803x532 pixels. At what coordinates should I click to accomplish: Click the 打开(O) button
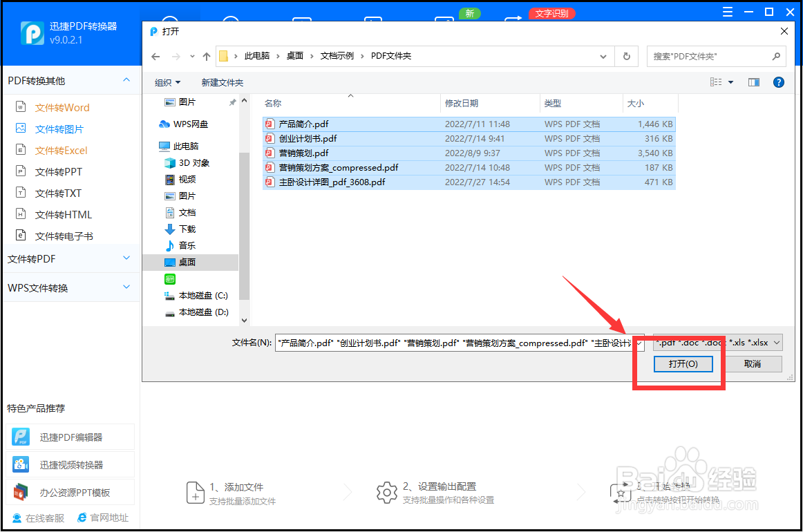[x=683, y=363]
